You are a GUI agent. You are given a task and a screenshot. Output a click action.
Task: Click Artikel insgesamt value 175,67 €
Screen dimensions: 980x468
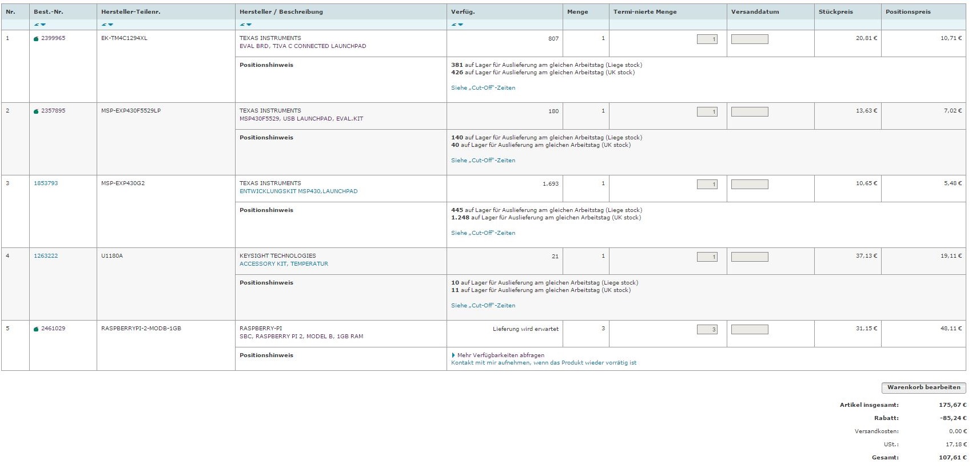953,405
